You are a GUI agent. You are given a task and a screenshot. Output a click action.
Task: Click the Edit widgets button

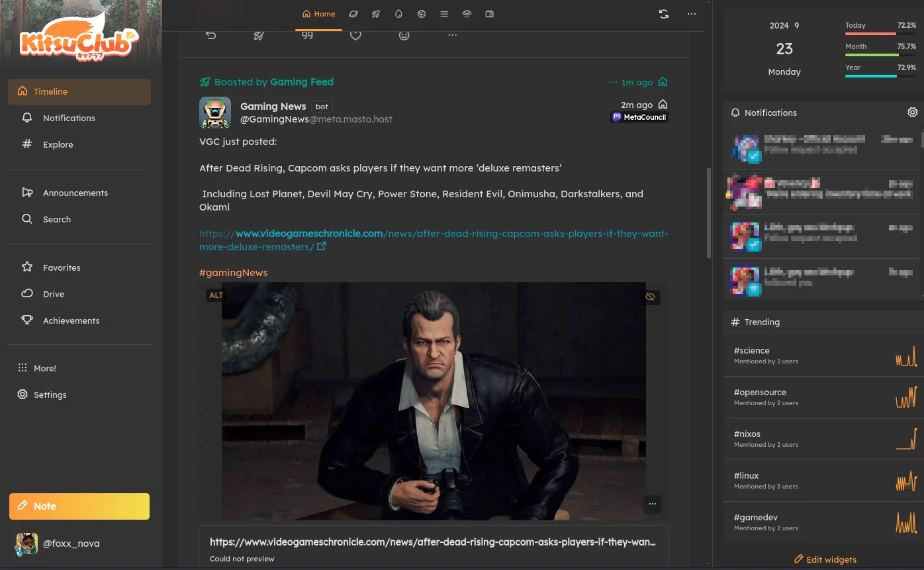[x=825, y=559]
